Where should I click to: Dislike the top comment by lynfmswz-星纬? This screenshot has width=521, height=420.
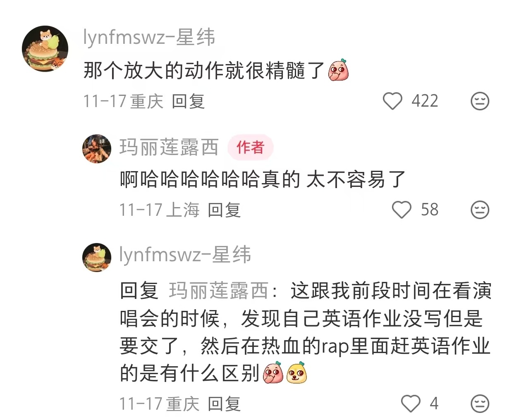(480, 101)
